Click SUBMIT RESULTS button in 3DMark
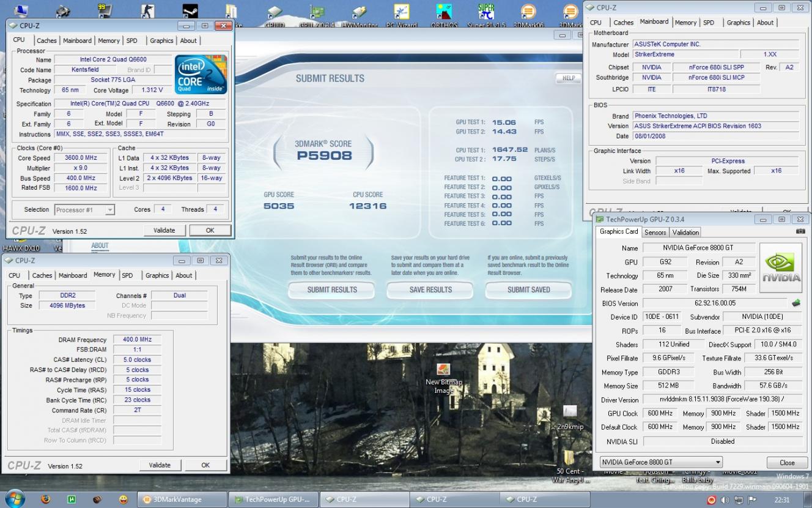 [x=332, y=289]
